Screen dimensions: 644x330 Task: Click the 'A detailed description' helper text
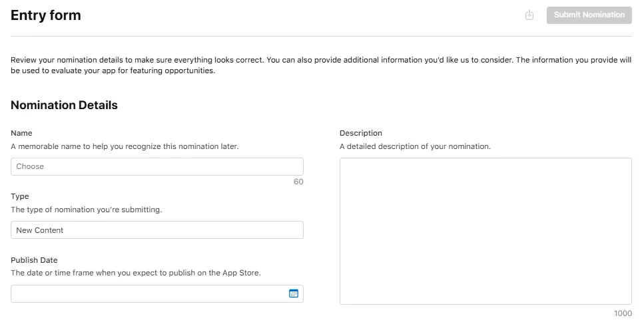coord(415,146)
